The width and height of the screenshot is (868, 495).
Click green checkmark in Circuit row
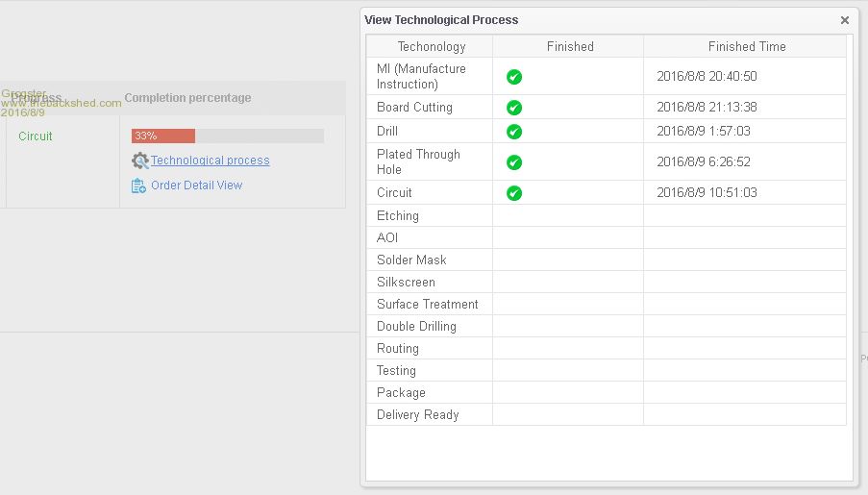514,193
